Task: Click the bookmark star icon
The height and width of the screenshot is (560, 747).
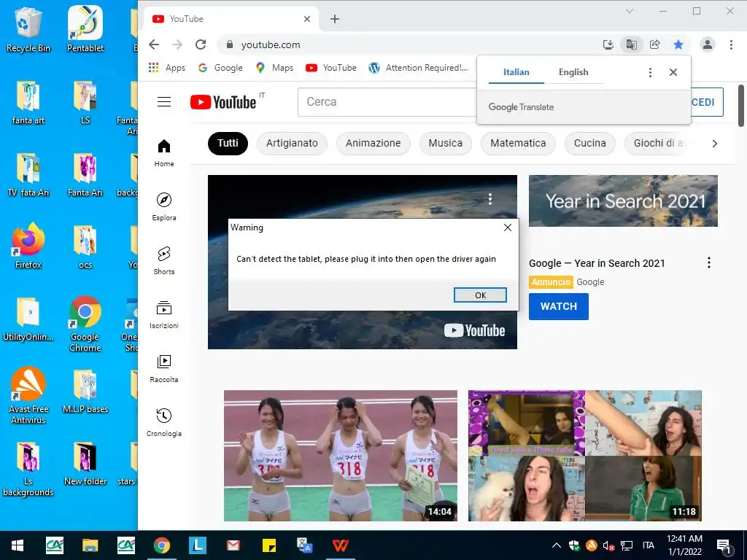Action: (678, 44)
